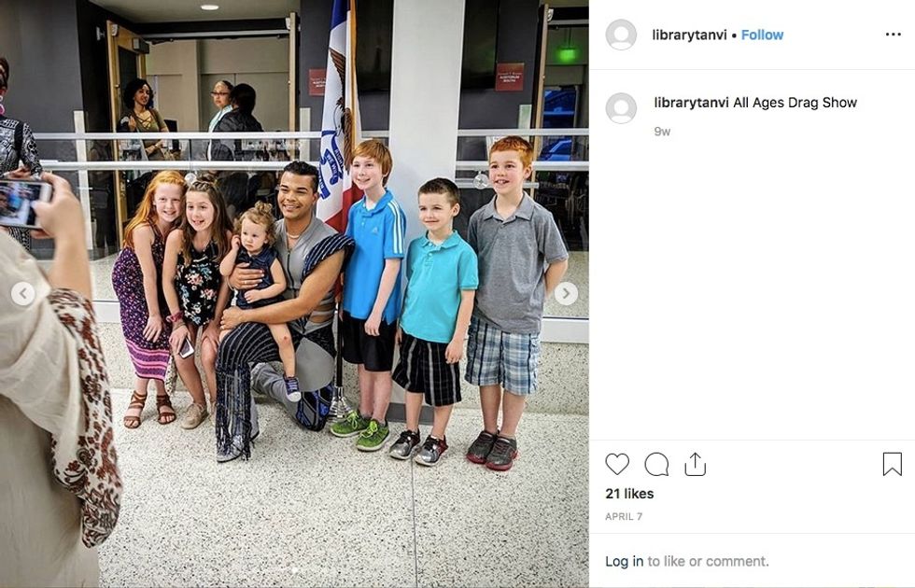The width and height of the screenshot is (915, 588).
Task: Follow the librarytanvi account
Action: 762,35
